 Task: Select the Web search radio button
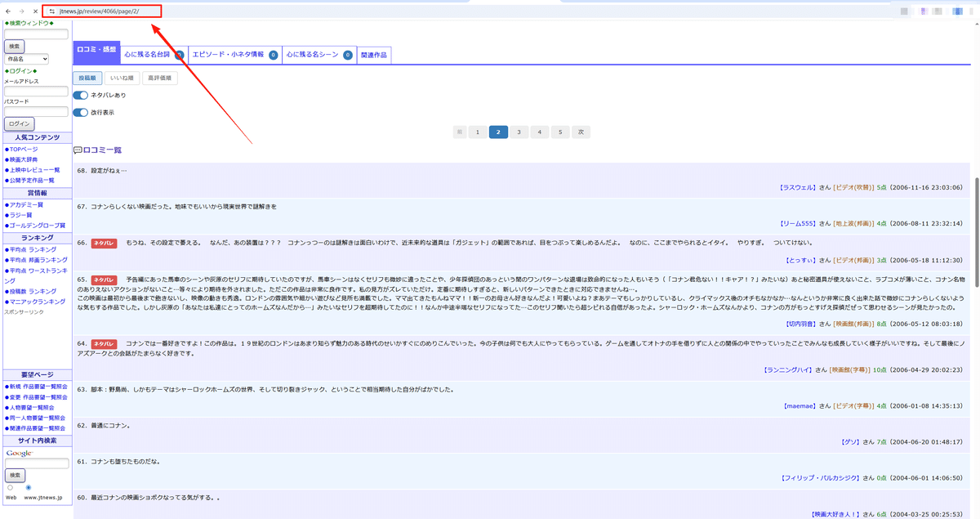(10, 488)
